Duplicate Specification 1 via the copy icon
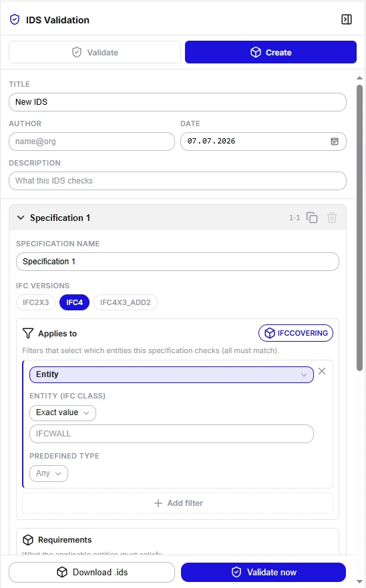 click(312, 218)
